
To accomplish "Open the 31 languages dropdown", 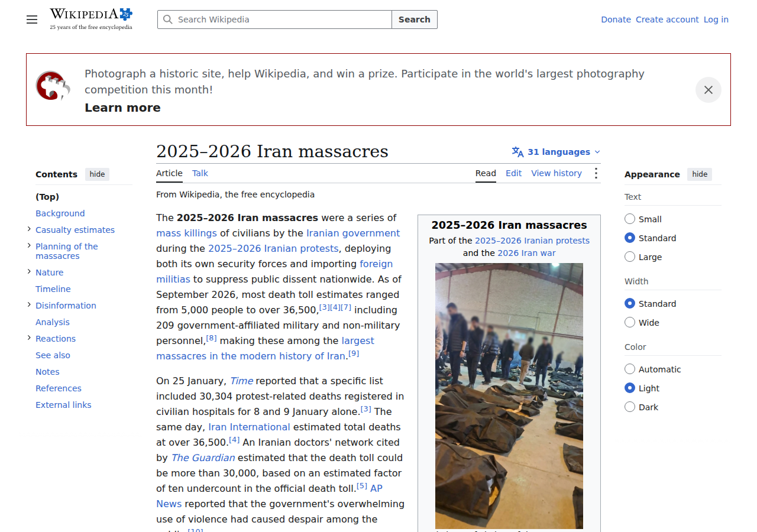I will click(556, 152).
